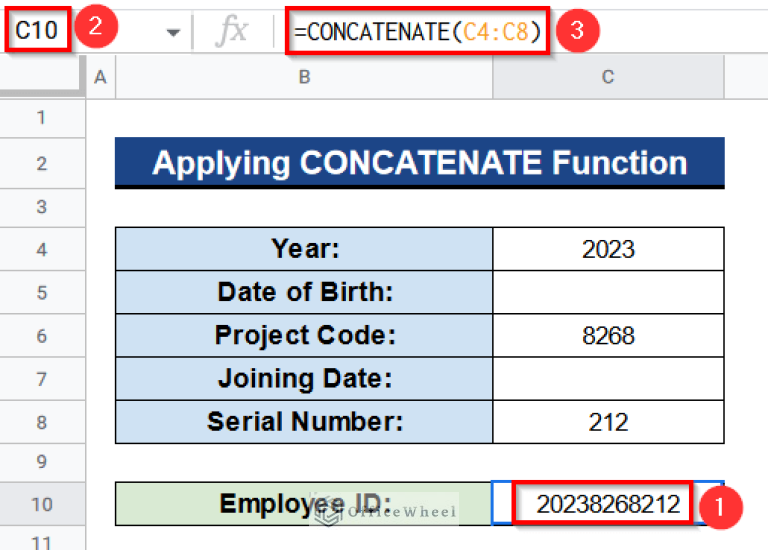768x550 pixels.
Task: Select row 8 header
Action: (x=42, y=422)
